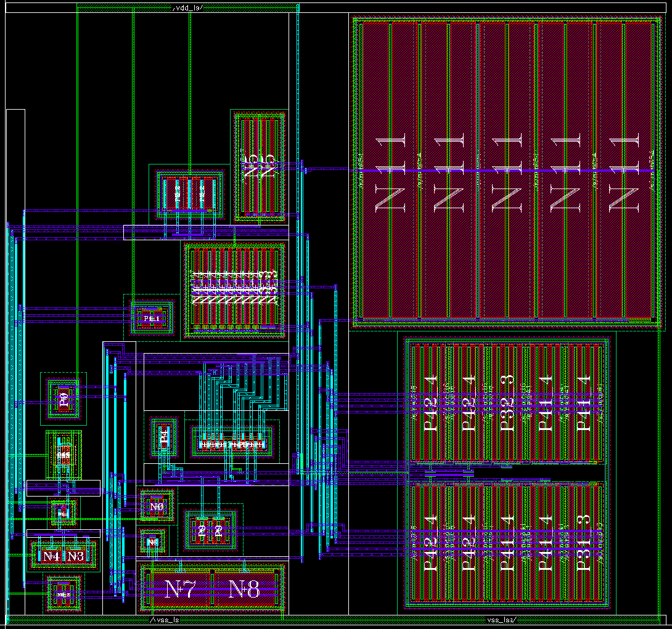Pick the N3 device instance
Image resolution: width=672 pixels, height=629 pixels.
[76, 556]
